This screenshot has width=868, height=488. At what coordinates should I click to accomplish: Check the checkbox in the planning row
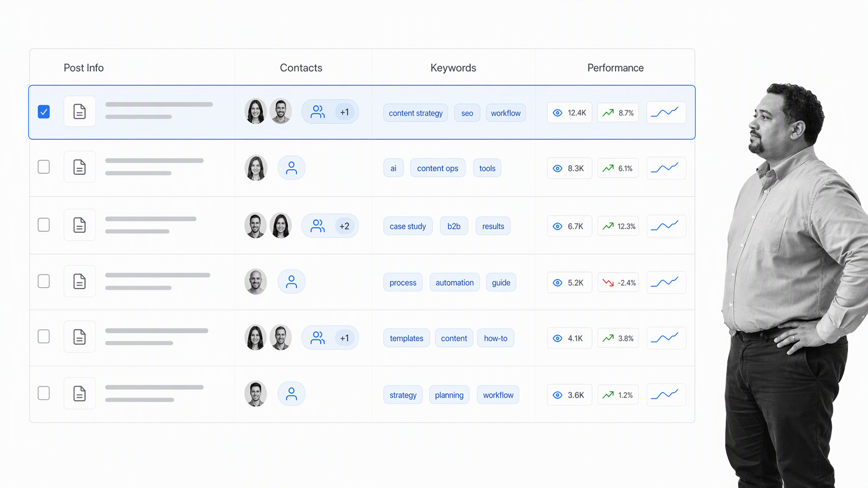pyautogui.click(x=44, y=393)
